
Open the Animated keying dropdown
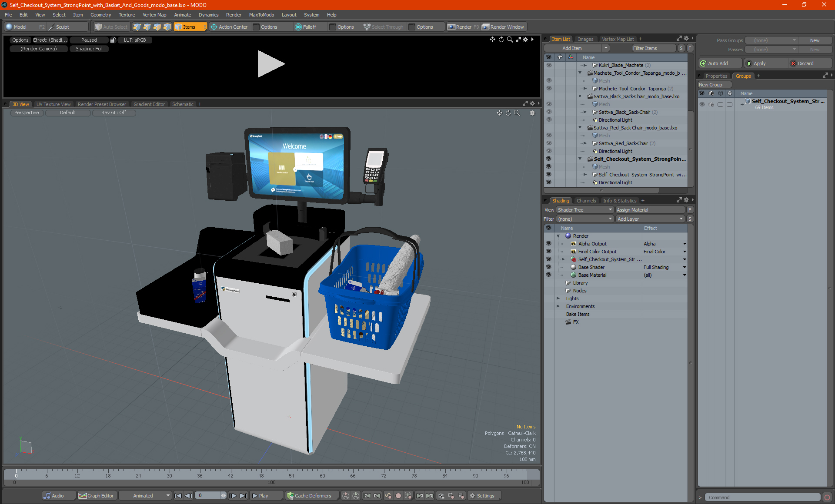click(145, 496)
